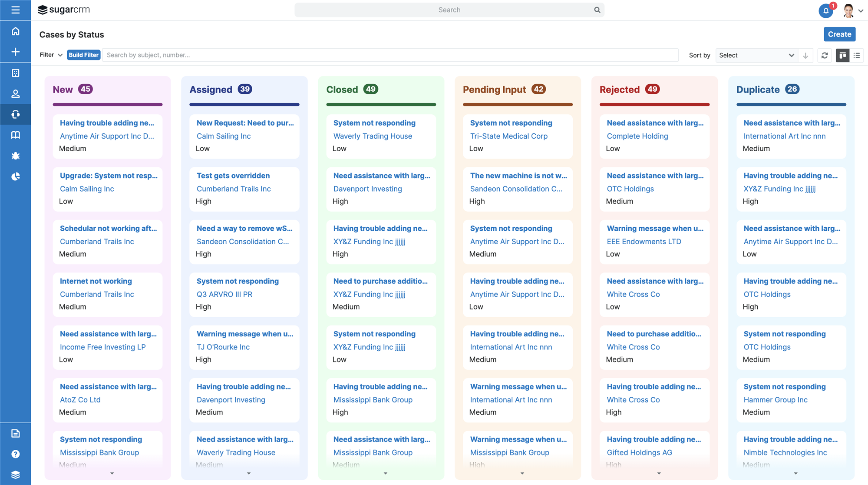Open the hamburger menu in sidebar
Viewport: 868px width, 485px height.
(15, 10)
